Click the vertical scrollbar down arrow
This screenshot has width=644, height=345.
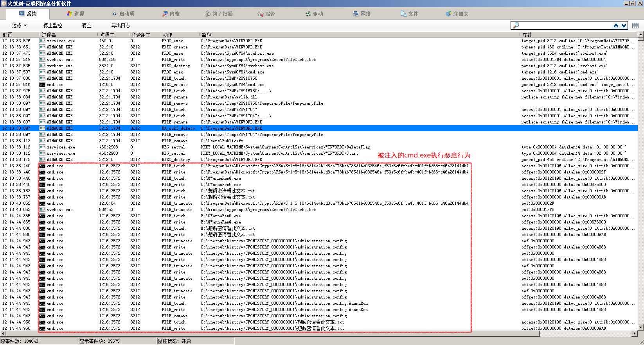[640, 327]
